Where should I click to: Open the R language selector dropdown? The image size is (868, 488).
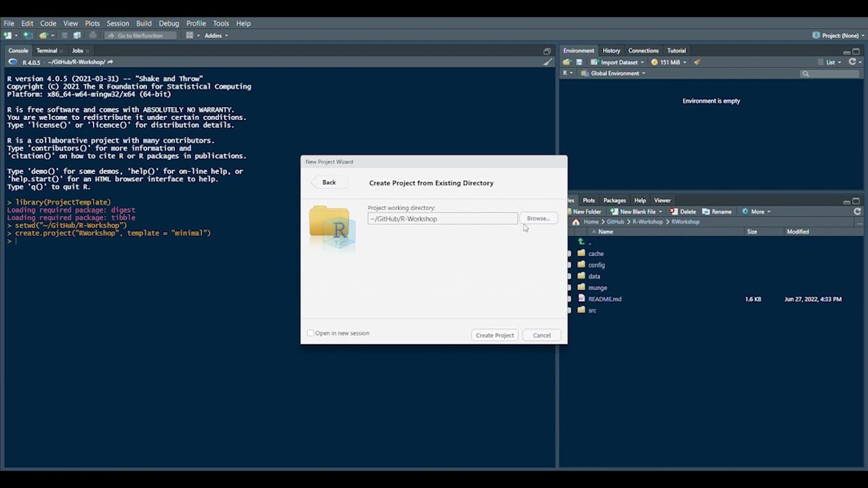568,73
